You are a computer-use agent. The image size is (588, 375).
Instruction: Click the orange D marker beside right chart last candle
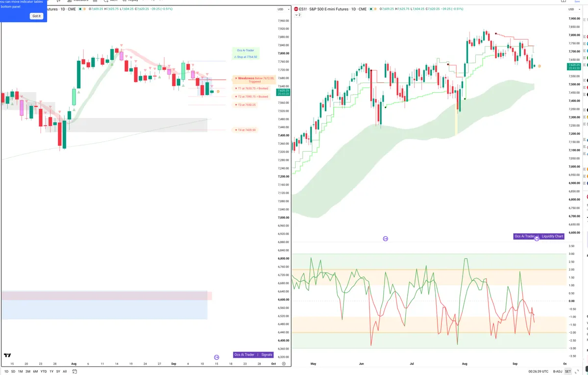(x=539, y=66)
